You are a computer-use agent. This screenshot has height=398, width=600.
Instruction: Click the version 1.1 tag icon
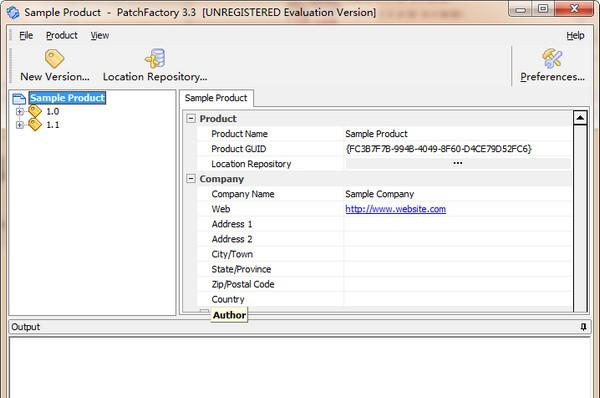(x=35, y=125)
